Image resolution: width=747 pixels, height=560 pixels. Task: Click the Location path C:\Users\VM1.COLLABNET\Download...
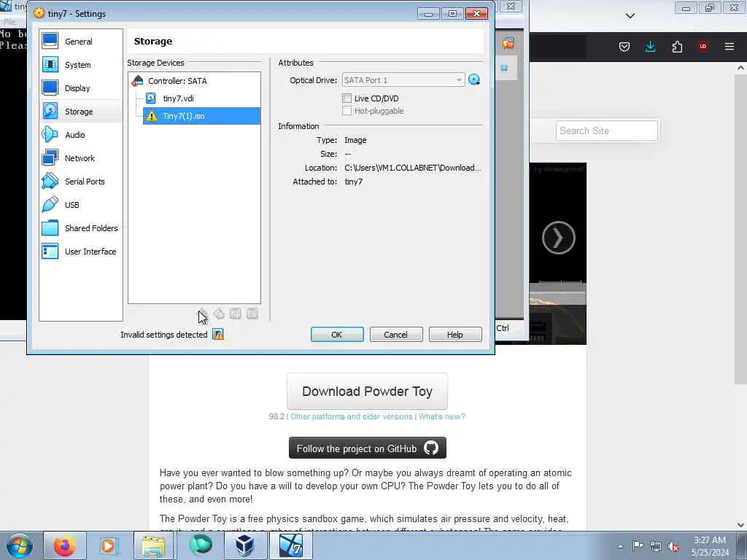tap(413, 168)
